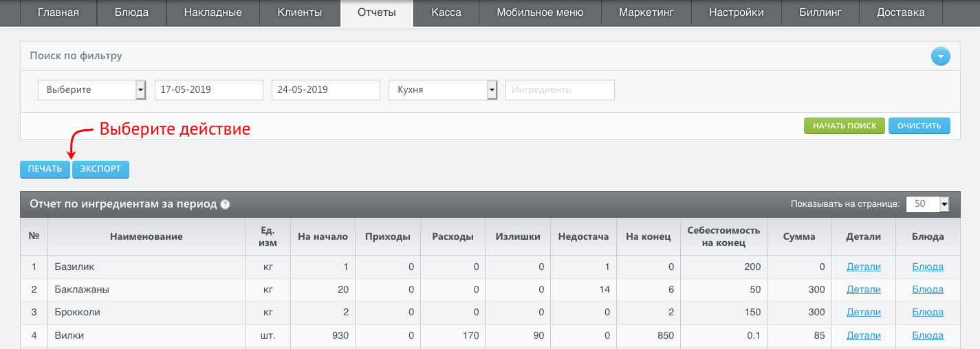Image resolution: width=980 pixels, height=349 pixels.
Task: Open the Главная tab
Action: click(58, 12)
